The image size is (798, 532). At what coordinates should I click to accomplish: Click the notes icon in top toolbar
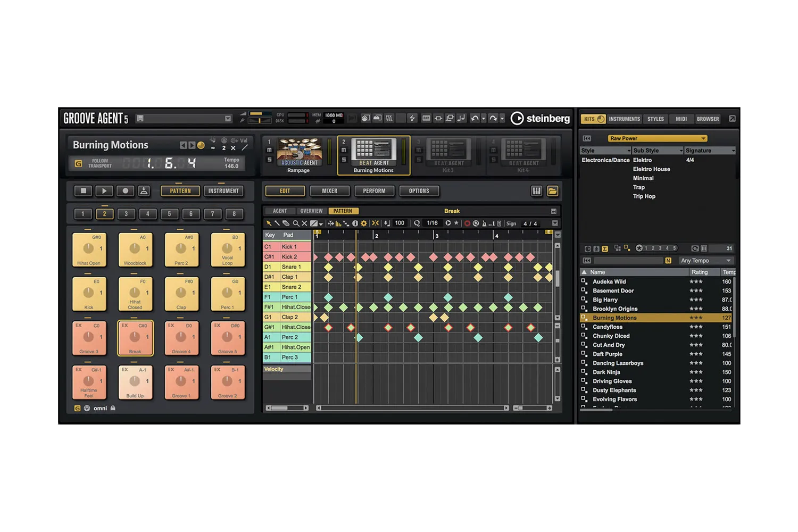pos(461,118)
